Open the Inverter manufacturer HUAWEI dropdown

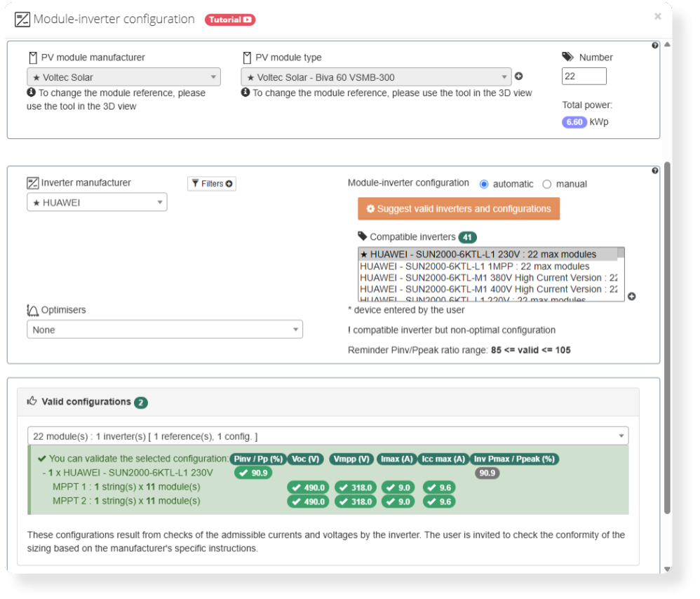tap(97, 203)
